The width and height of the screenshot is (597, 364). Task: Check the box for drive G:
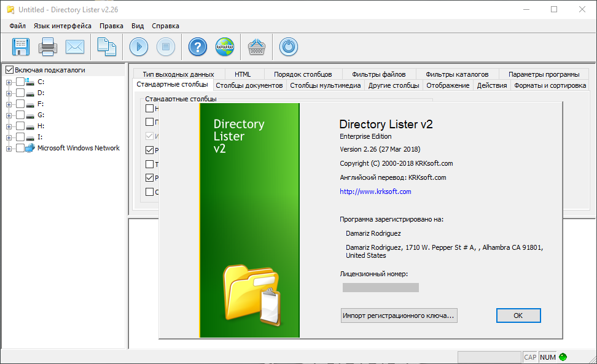point(20,115)
